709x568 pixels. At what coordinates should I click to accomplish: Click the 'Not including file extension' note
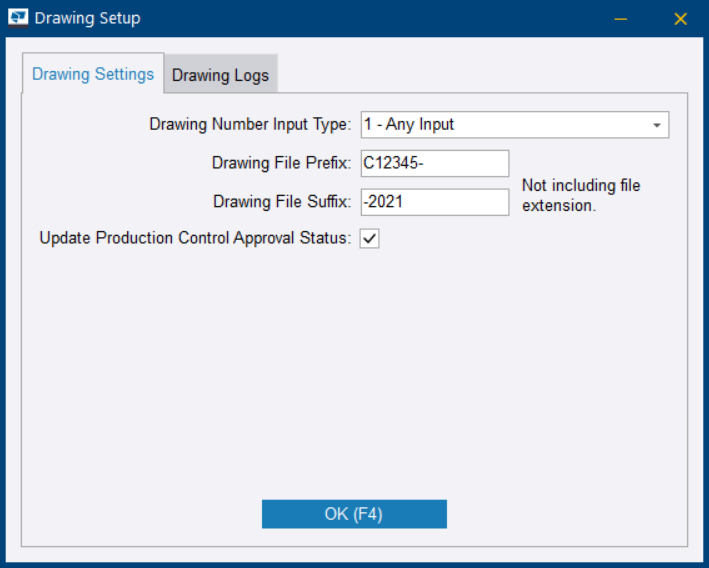[581, 196]
